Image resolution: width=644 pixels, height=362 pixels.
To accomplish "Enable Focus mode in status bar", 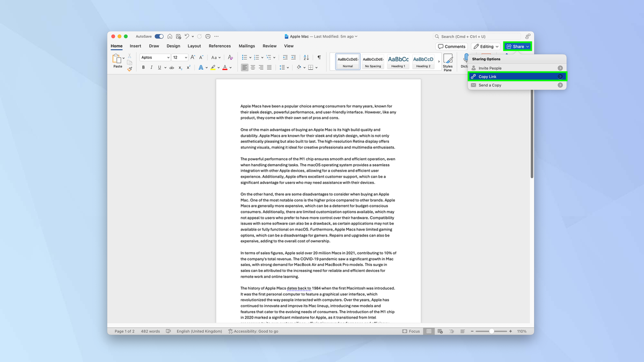I will coord(411,331).
